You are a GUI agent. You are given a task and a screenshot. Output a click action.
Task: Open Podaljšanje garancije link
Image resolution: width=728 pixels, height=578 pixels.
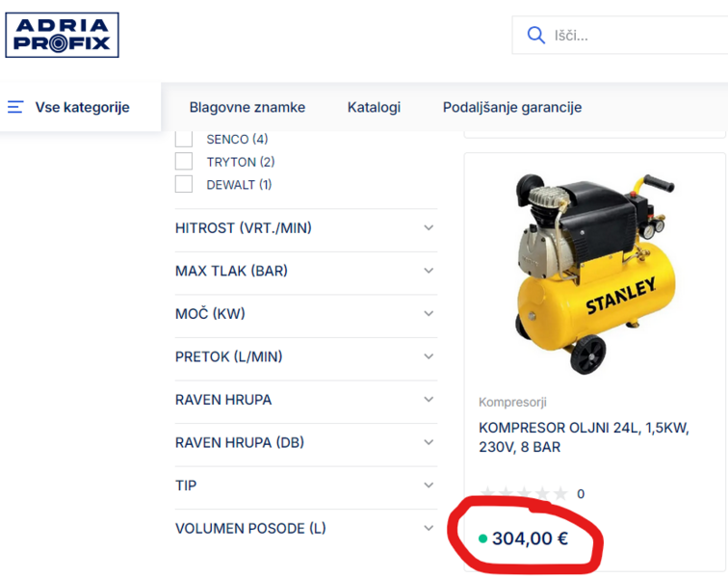511,107
